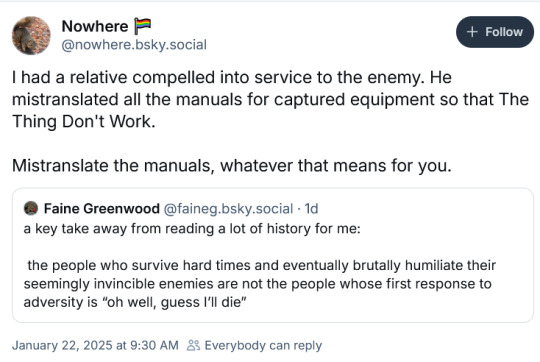Click the plus icon inside Follow
Image resolution: width=540 pixels, height=362 pixels.
point(472,32)
